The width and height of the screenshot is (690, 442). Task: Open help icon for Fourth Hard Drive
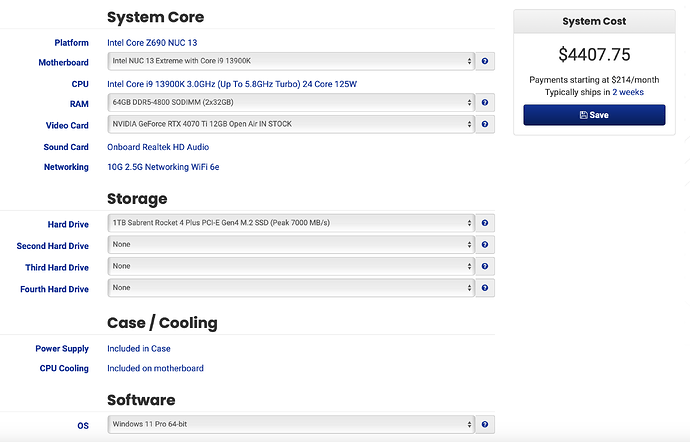click(x=485, y=288)
